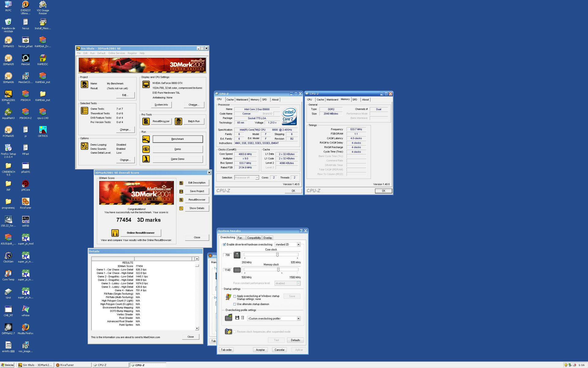This screenshot has width=588, height=368.
Task: Open the 3DMark06 desktop shortcut
Action: point(8,78)
